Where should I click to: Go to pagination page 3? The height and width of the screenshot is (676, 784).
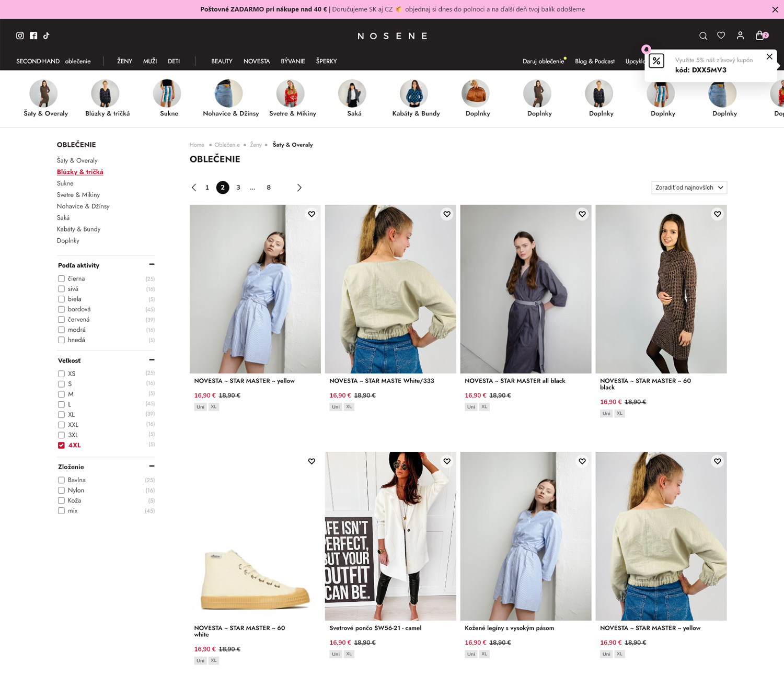point(238,188)
